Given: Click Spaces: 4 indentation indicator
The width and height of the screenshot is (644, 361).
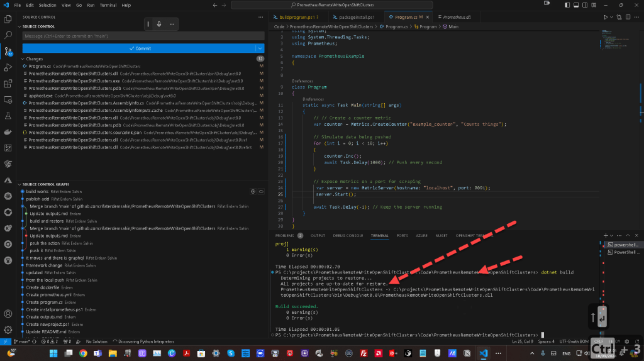Looking at the screenshot, I should point(547,342).
